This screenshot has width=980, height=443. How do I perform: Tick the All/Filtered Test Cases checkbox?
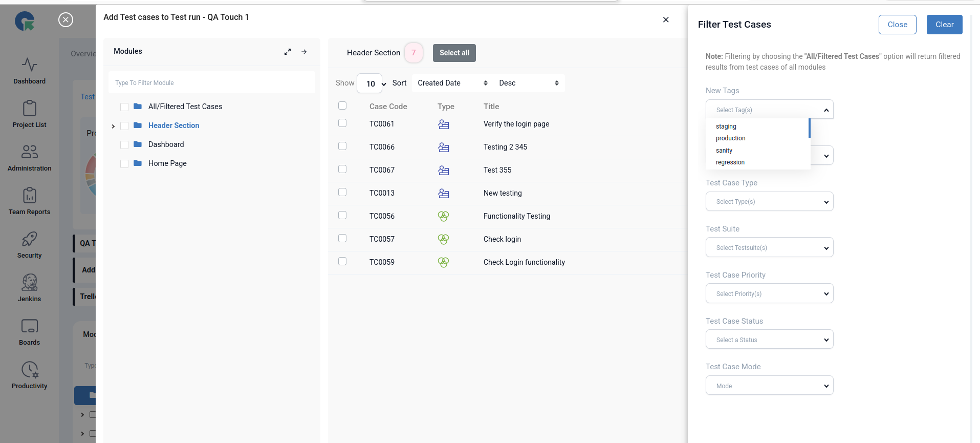[x=124, y=107]
